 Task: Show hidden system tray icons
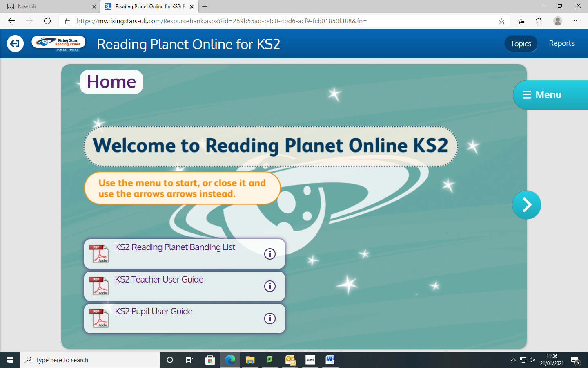coord(513,360)
